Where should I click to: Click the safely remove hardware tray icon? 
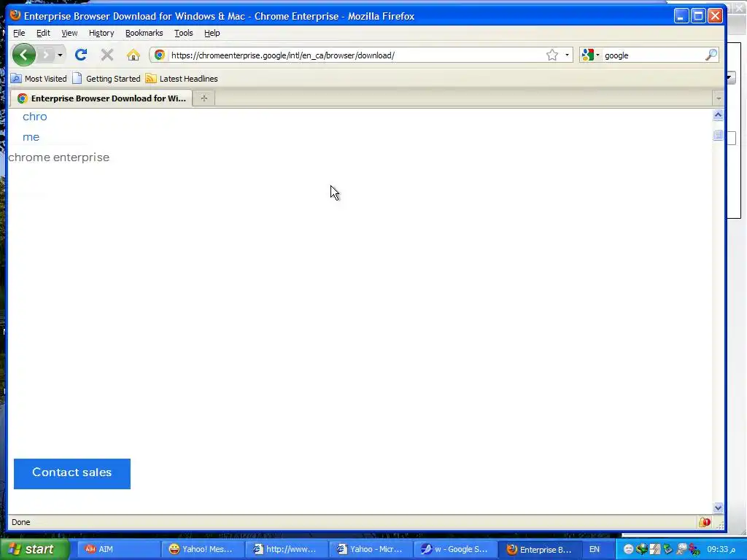click(x=668, y=550)
